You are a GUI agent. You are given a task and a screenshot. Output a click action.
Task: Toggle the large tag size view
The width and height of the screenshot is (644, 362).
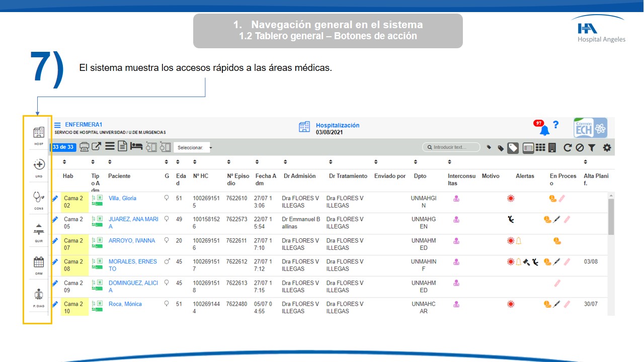pyautogui.click(x=513, y=147)
